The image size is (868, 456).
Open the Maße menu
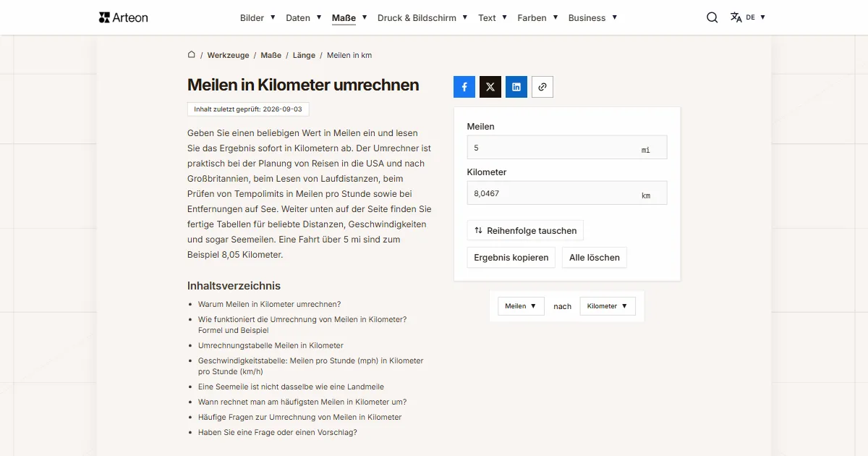(x=349, y=17)
